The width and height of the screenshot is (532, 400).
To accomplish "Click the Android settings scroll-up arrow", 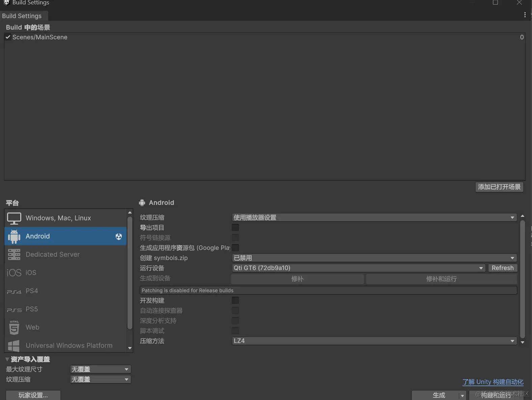I will point(523,216).
